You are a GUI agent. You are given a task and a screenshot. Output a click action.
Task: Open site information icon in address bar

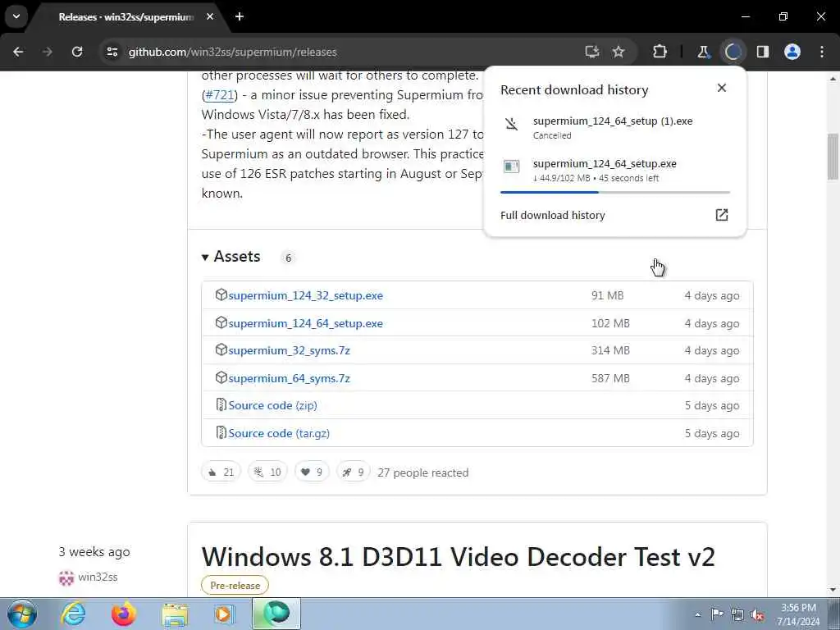coord(112,52)
